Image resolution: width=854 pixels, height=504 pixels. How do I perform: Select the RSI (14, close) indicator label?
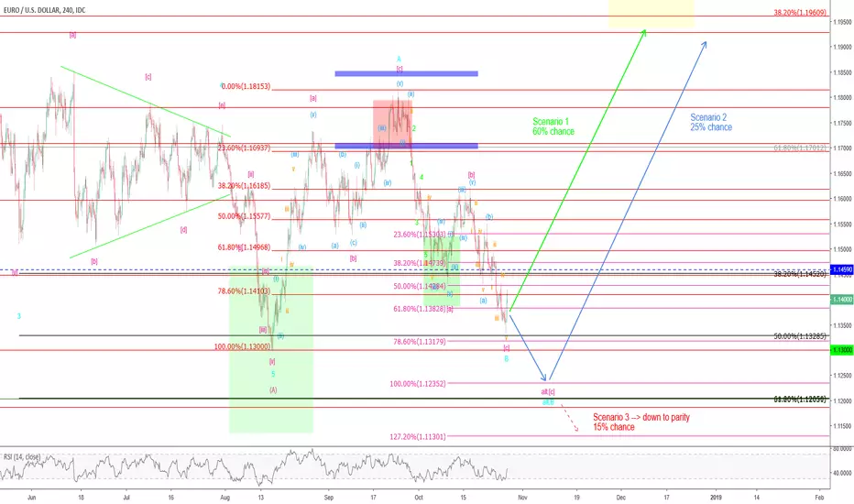22,456
